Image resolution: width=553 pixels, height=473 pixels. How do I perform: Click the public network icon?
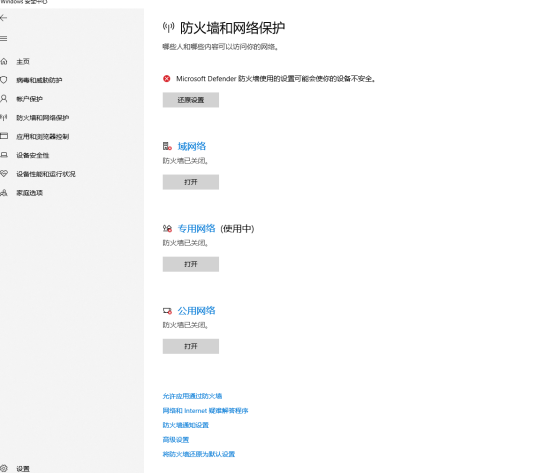point(167,311)
